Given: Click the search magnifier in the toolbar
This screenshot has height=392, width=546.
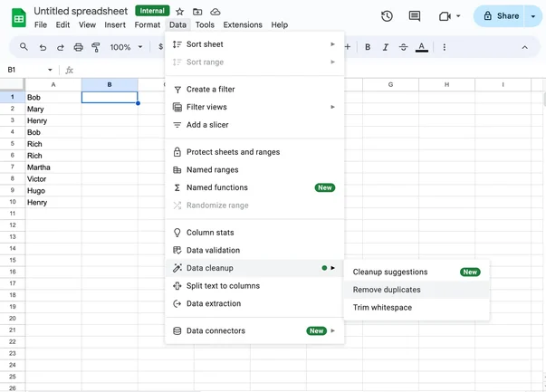Looking at the screenshot, I should [24, 47].
